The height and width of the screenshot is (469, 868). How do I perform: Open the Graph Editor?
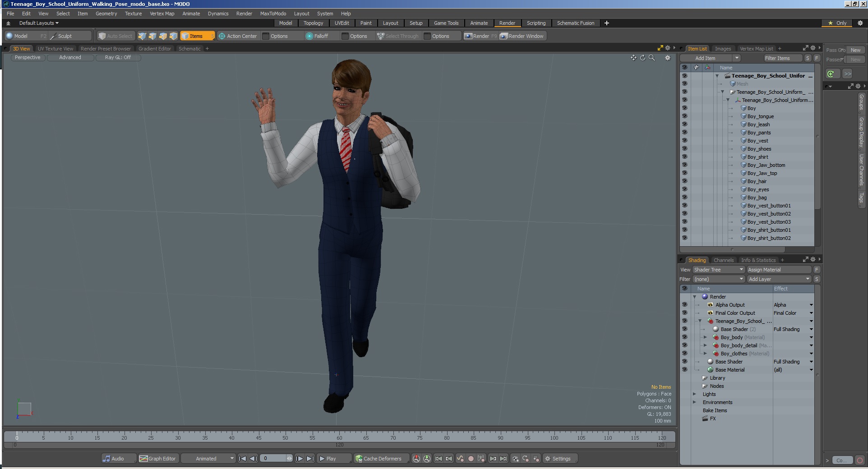pyautogui.click(x=158, y=459)
